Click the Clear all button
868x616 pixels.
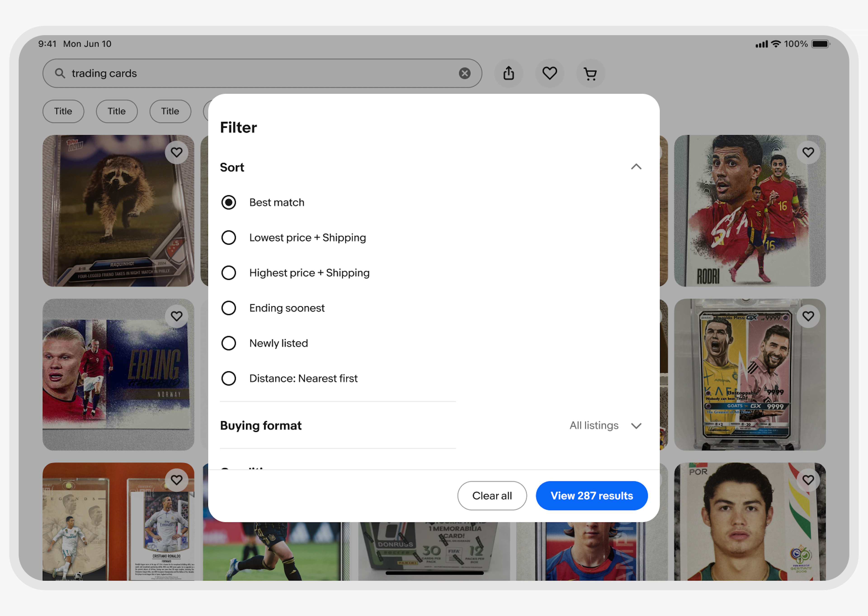[492, 496]
